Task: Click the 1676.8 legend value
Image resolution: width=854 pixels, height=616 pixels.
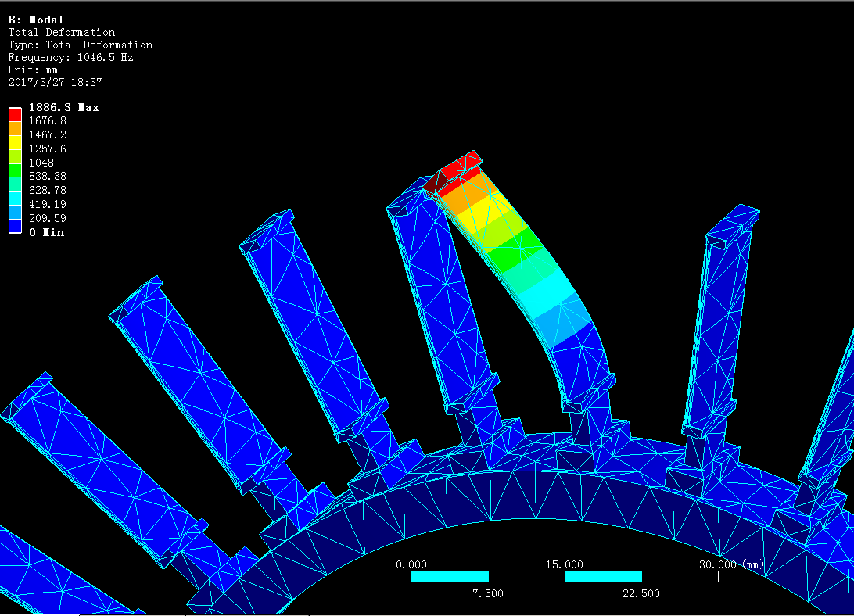Action: pyautogui.click(x=48, y=121)
